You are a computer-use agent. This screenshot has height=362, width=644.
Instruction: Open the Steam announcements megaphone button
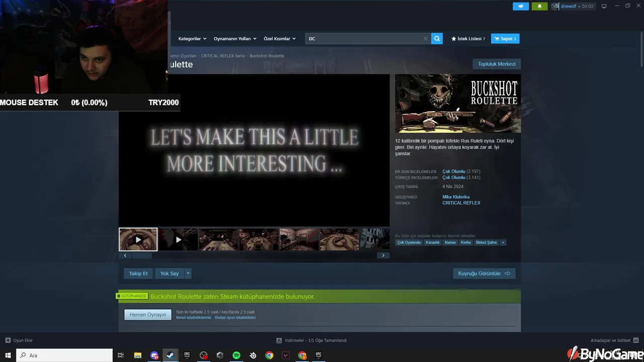[521, 6]
